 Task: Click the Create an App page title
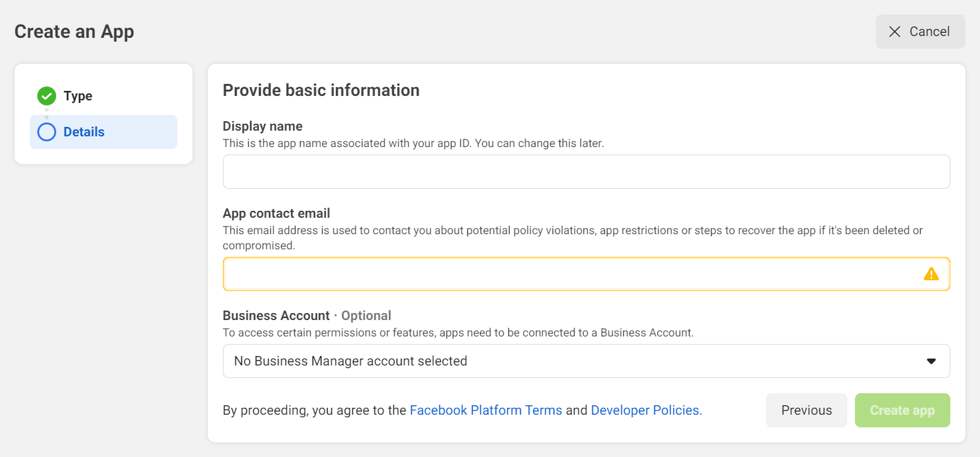[x=74, y=32]
